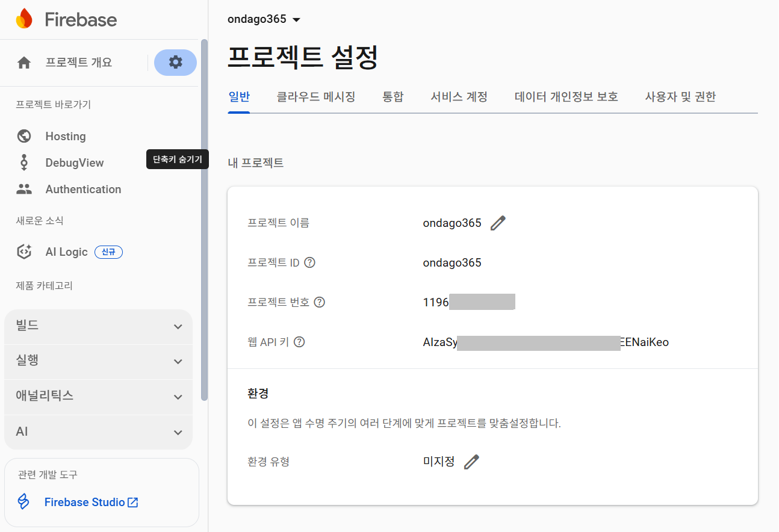The image size is (779, 532).
Task: Go to 프로젝트 개요
Action: click(x=79, y=63)
